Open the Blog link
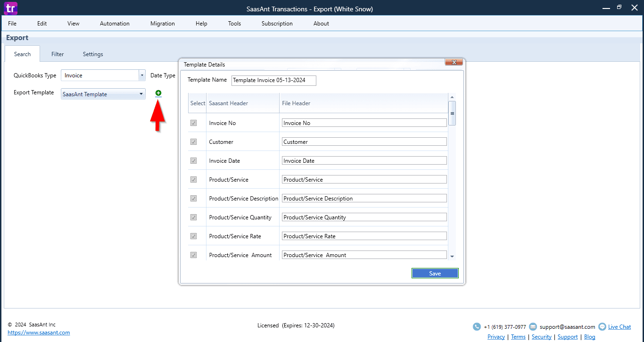The width and height of the screenshot is (644, 342). [590, 337]
